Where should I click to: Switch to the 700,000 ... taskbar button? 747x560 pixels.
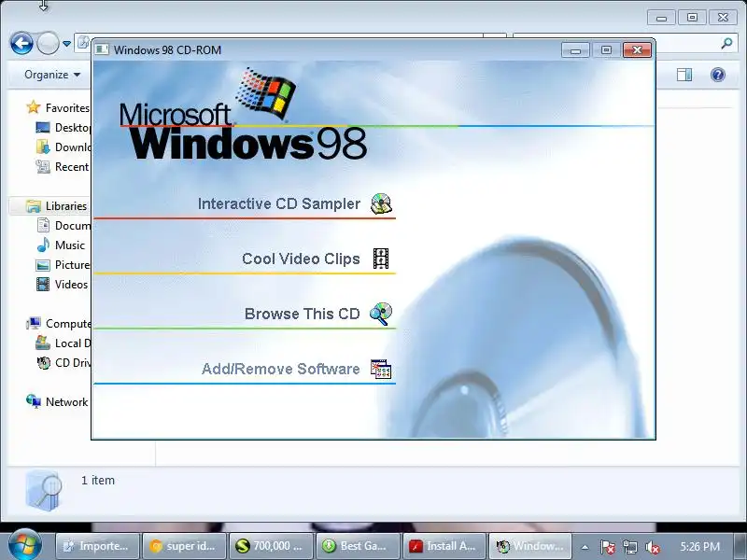271,546
